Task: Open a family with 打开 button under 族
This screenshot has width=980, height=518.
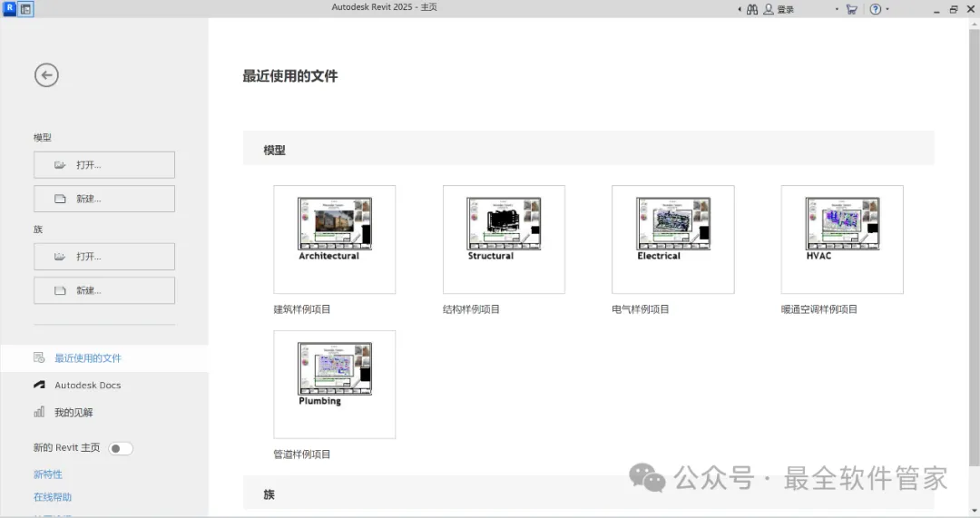Action: tap(104, 257)
